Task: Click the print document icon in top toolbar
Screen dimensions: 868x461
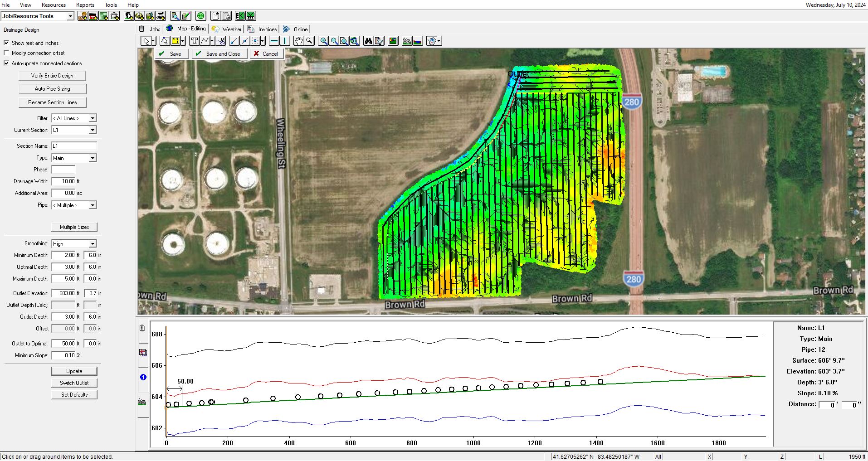Action: tap(226, 16)
